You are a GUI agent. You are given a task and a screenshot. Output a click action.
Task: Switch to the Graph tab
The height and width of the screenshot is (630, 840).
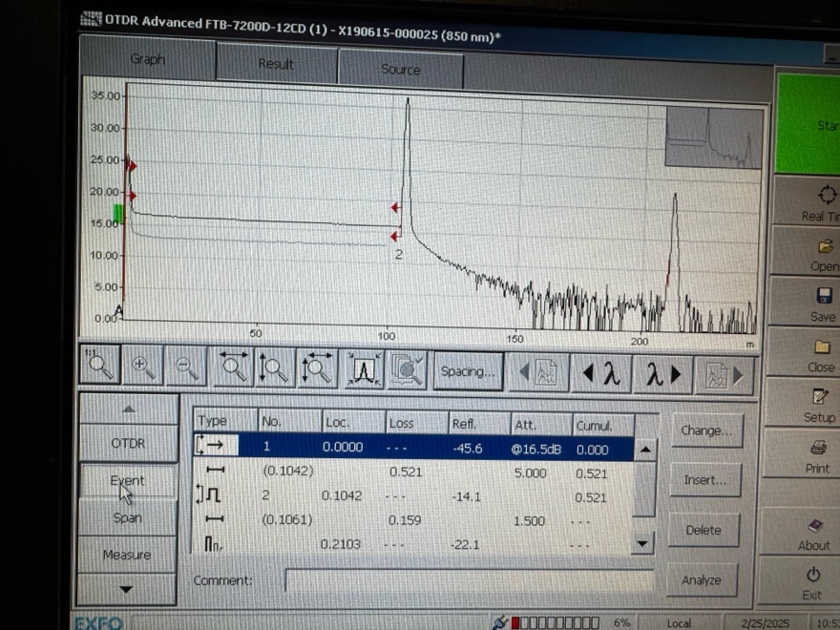pyautogui.click(x=148, y=59)
